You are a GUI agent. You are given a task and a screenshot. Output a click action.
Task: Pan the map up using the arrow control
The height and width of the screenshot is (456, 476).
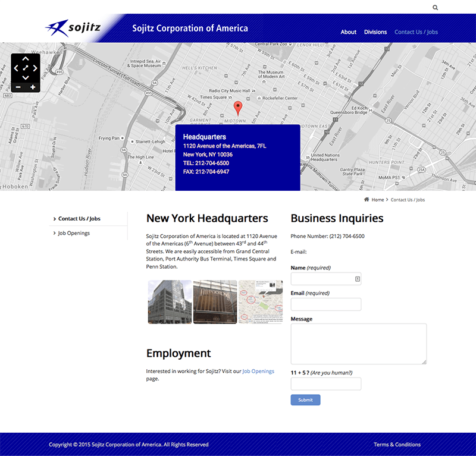(25, 58)
